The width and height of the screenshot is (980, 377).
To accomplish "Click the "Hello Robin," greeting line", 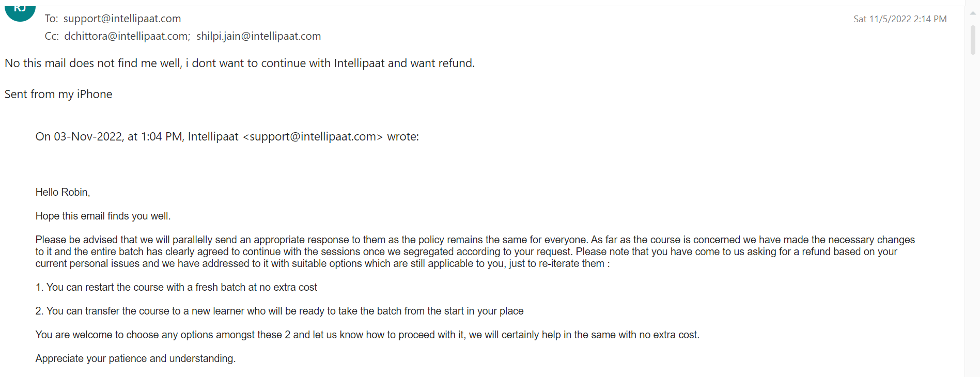I will [x=63, y=192].
